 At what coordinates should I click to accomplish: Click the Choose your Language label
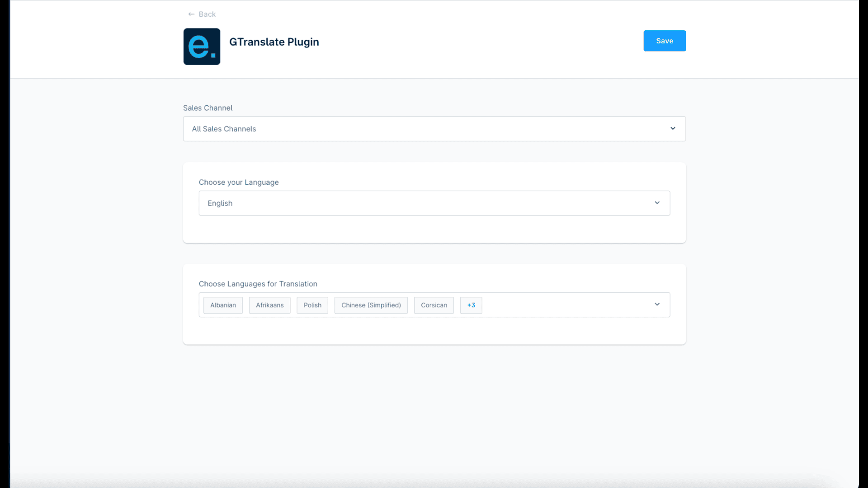(x=239, y=183)
